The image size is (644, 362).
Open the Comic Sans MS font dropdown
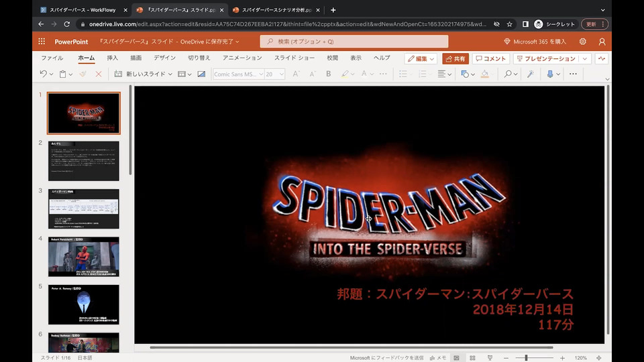[x=238, y=74]
